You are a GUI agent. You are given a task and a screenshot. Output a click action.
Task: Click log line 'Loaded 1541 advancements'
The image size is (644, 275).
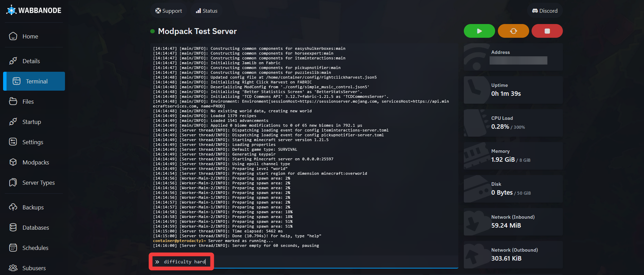pyautogui.click(x=210, y=121)
